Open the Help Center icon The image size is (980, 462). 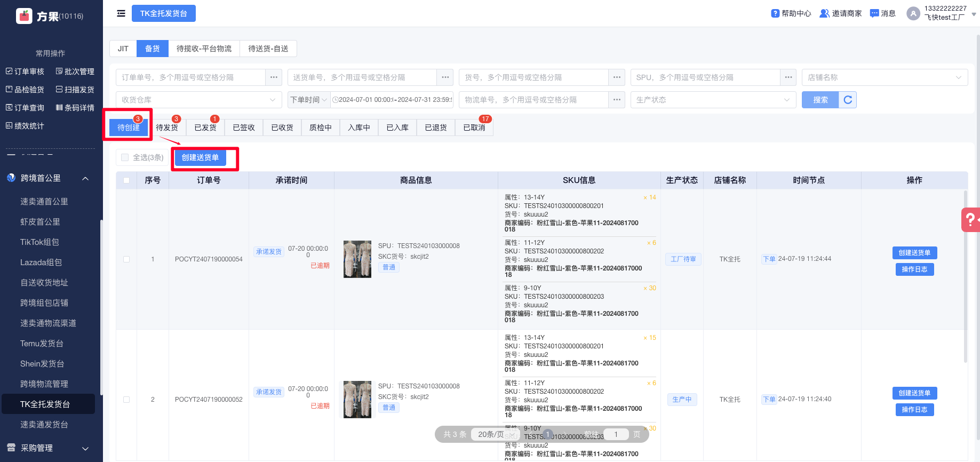(x=775, y=13)
